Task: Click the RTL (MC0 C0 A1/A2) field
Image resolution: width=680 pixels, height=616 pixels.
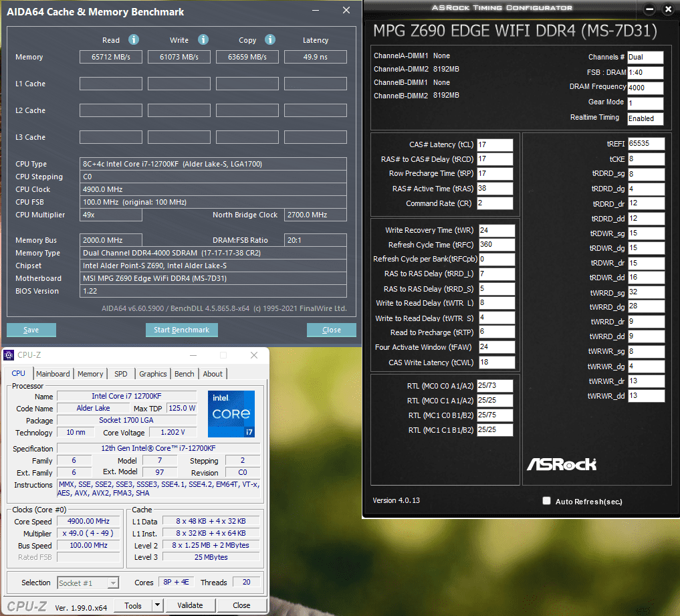Action: [x=495, y=386]
